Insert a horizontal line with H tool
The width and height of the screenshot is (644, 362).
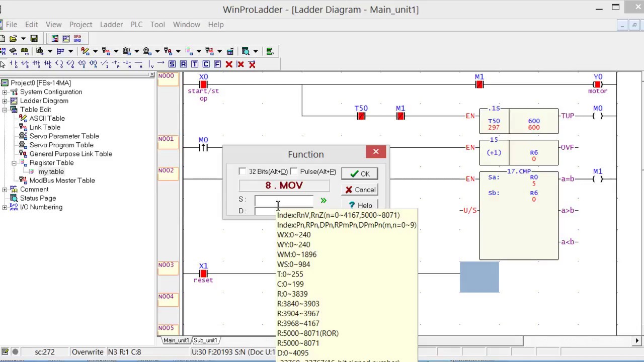[x=138, y=64]
